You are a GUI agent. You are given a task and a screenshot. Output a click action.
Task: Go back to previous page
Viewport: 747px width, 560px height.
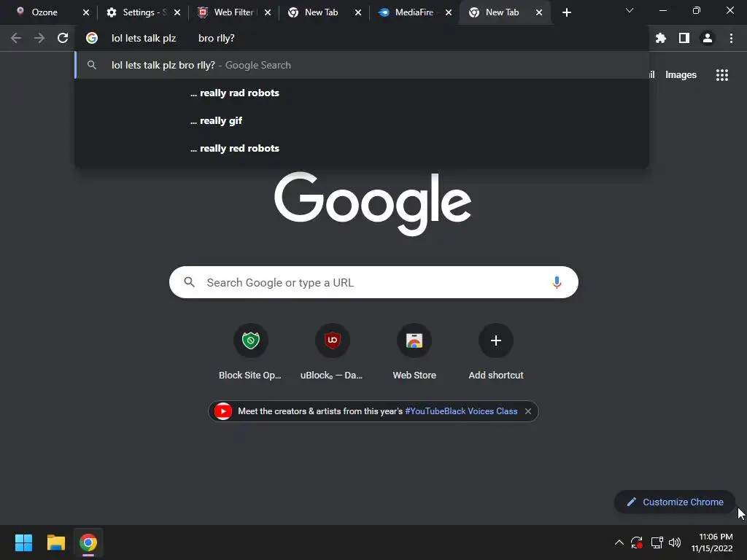pos(16,38)
